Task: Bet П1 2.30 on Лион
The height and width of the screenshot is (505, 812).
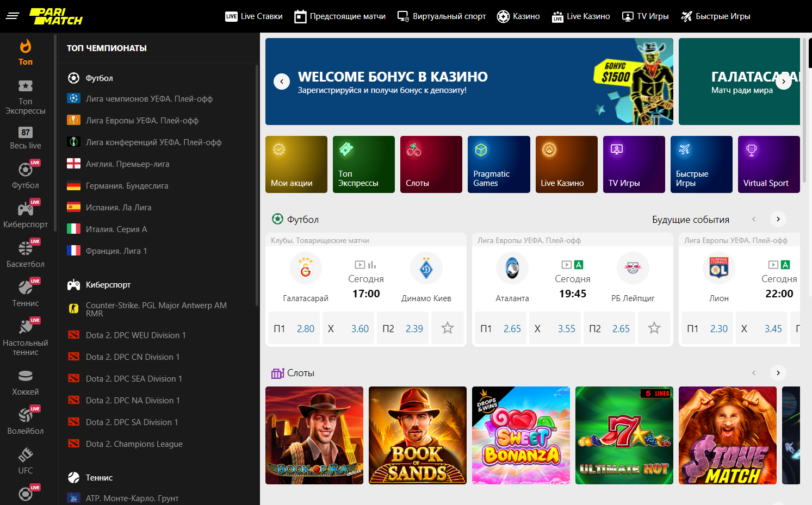Action: click(x=708, y=328)
